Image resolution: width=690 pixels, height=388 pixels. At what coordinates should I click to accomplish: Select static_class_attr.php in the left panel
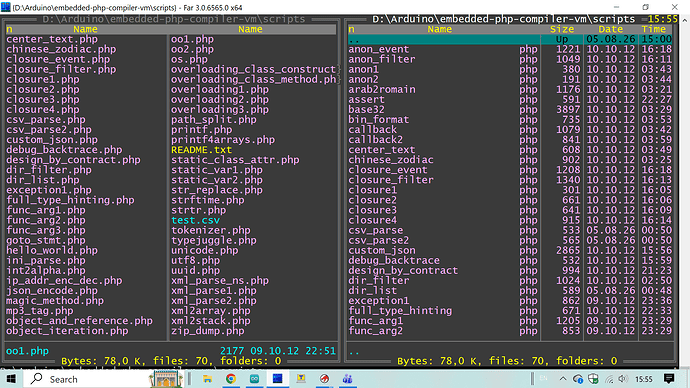pos(235,160)
